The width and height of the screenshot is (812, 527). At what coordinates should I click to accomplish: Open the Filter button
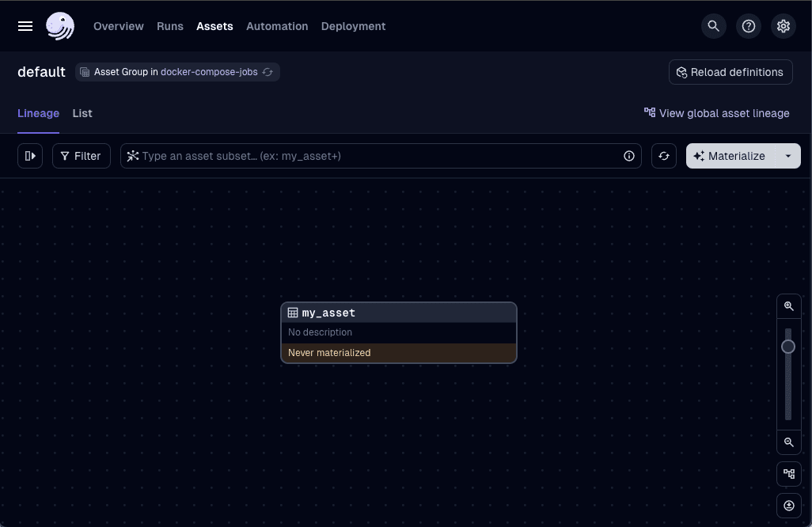point(82,156)
